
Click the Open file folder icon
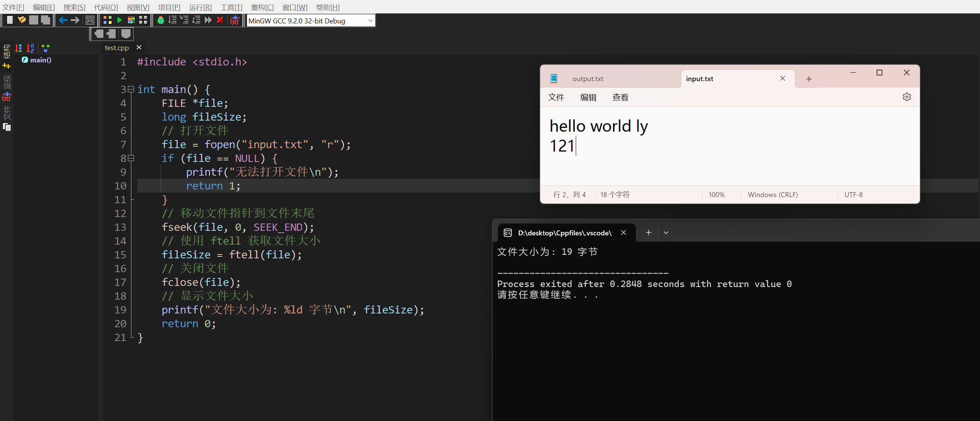coord(22,20)
